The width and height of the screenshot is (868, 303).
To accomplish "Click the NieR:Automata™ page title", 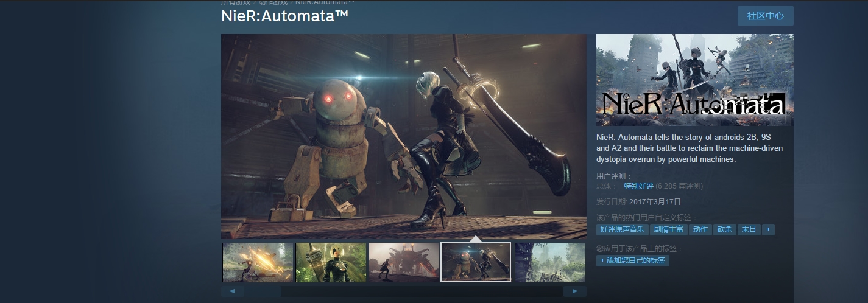I will 284,16.
